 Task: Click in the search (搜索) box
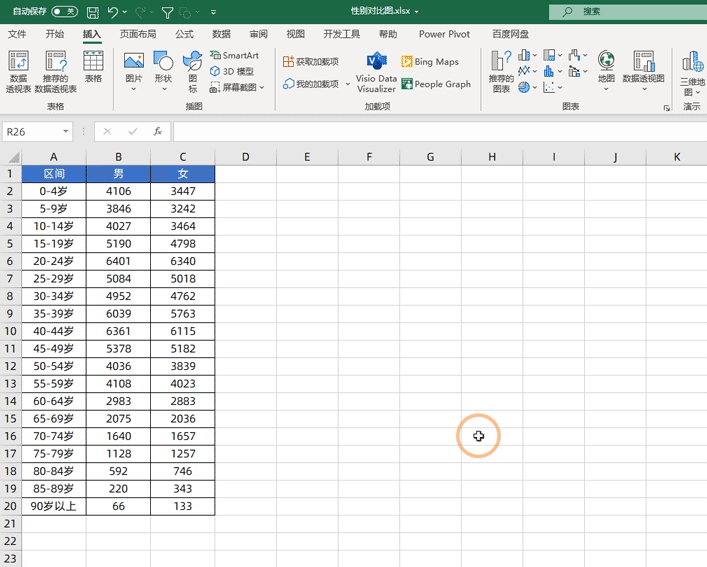point(630,12)
